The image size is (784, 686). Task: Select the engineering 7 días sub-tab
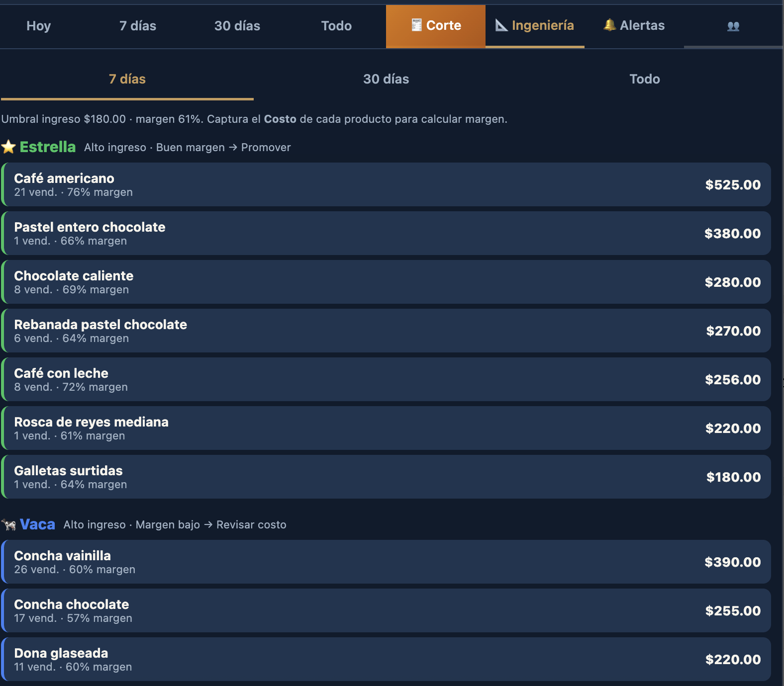[x=127, y=79]
